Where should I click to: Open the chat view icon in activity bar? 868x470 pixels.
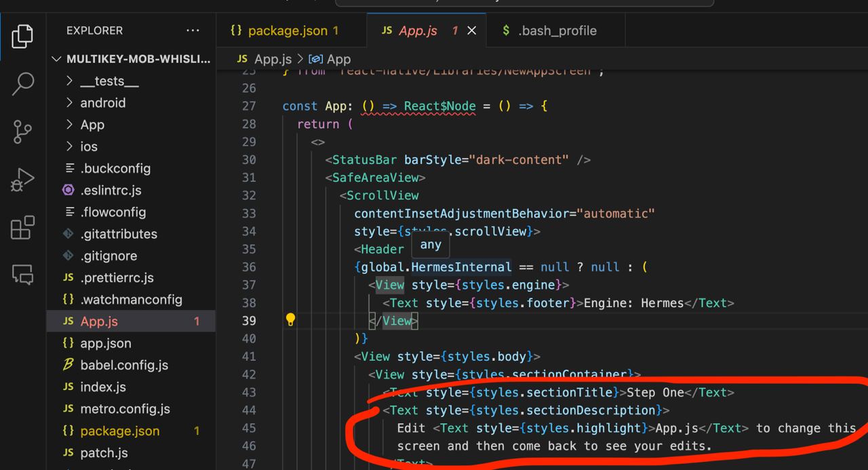(22, 274)
